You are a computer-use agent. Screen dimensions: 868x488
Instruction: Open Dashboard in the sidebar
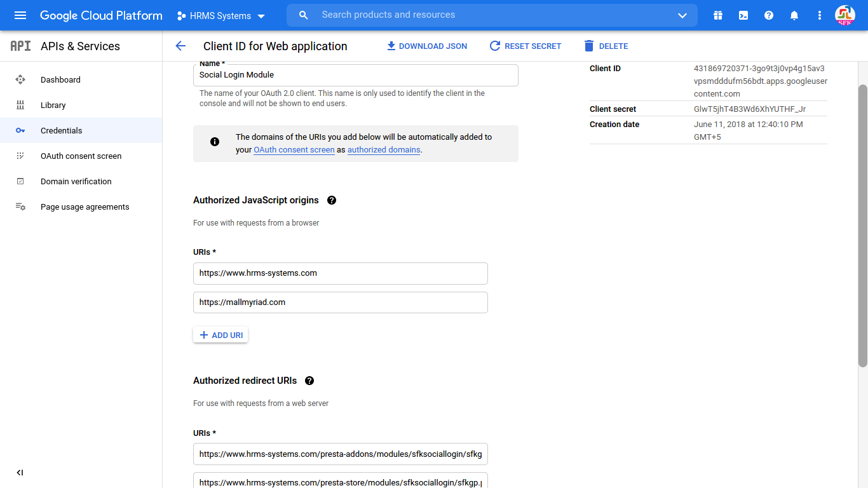tap(81, 79)
